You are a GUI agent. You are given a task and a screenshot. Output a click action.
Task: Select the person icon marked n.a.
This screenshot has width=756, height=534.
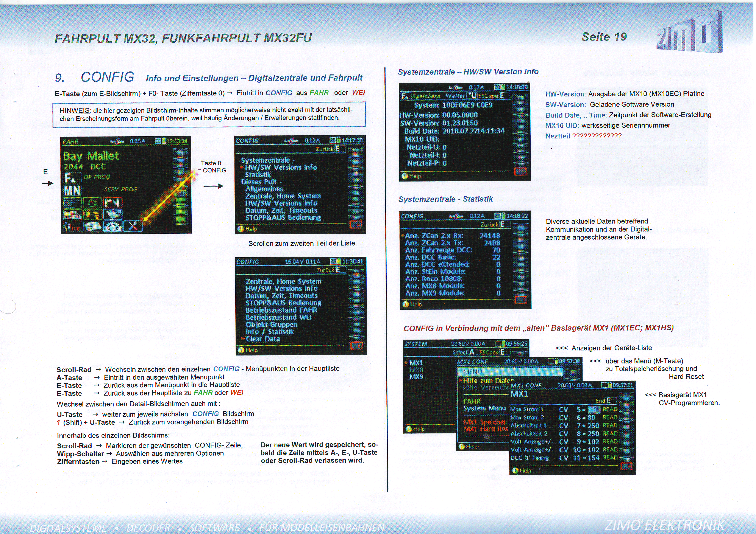tap(72, 226)
